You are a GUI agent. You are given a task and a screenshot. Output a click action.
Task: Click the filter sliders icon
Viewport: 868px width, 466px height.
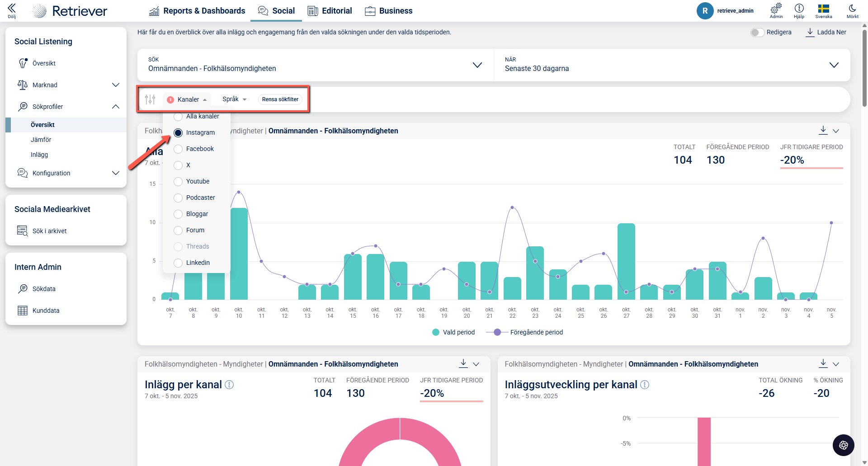point(150,99)
